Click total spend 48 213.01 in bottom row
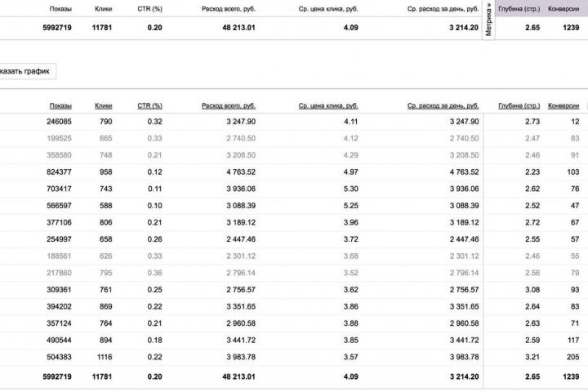588x392 pixels. click(238, 376)
